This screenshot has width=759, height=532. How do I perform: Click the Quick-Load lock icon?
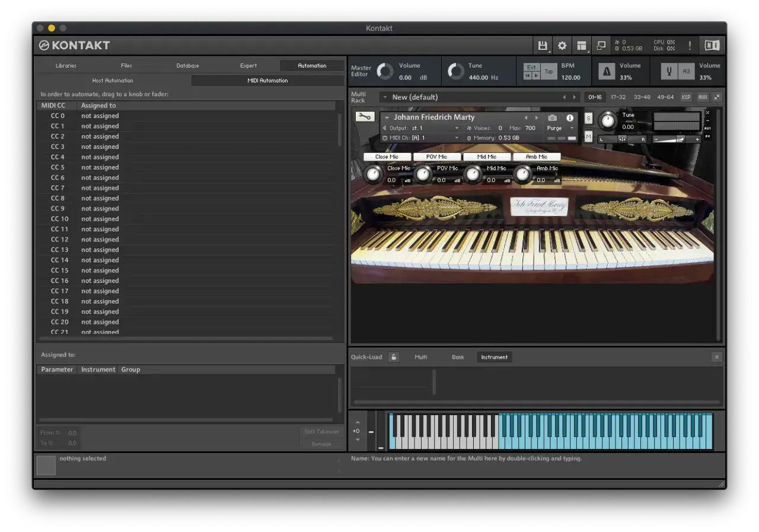tap(394, 357)
